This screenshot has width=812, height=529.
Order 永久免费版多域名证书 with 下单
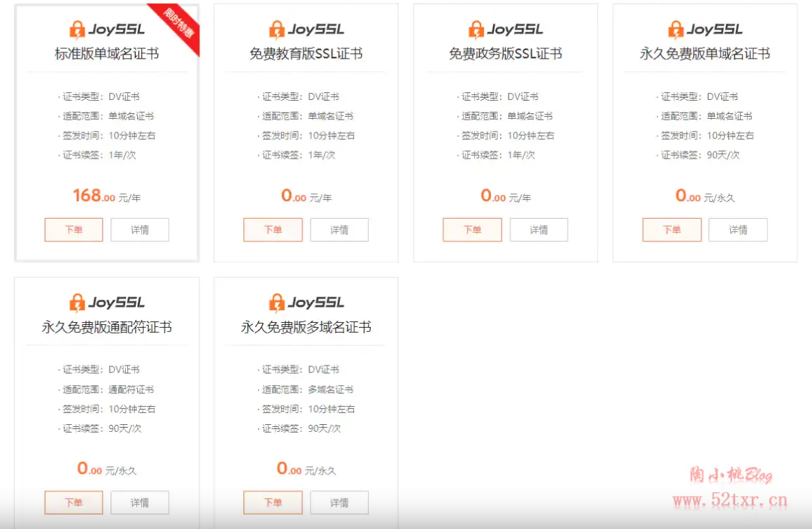click(273, 502)
